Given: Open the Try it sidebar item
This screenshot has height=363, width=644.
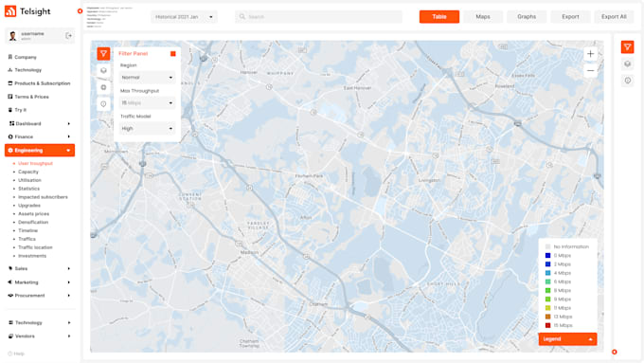Looking at the screenshot, I should [x=17, y=110].
